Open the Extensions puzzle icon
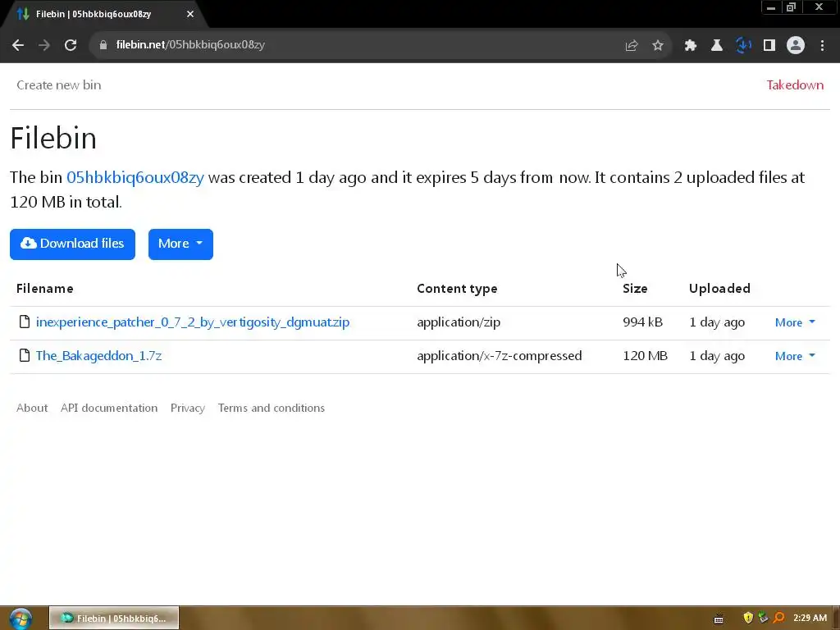Image resolution: width=840 pixels, height=630 pixels. pyautogui.click(x=691, y=46)
